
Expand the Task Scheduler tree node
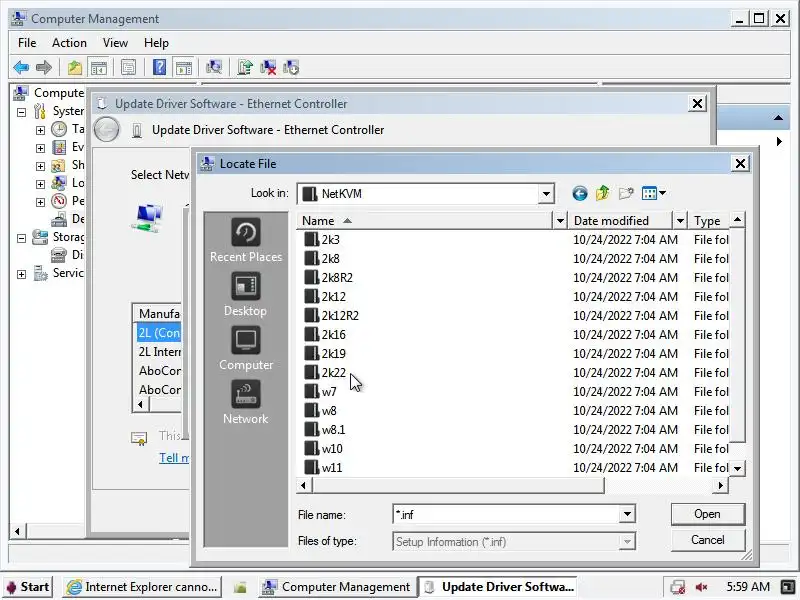coord(40,130)
